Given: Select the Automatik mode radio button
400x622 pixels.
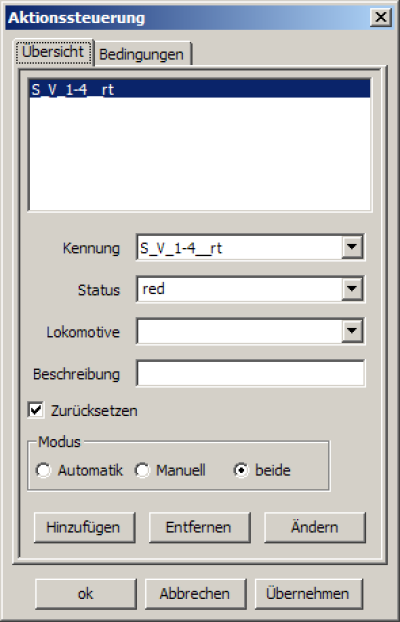Looking at the screenshot, I should coord(43,470).
